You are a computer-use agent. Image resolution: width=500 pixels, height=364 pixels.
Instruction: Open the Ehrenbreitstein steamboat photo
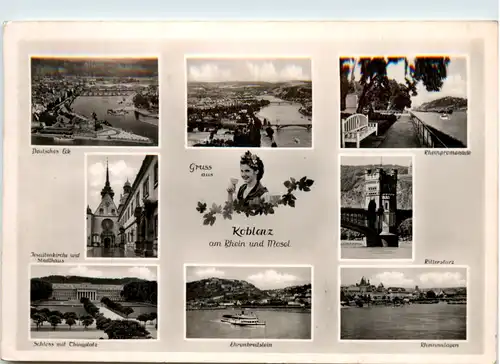click(248, 303)
